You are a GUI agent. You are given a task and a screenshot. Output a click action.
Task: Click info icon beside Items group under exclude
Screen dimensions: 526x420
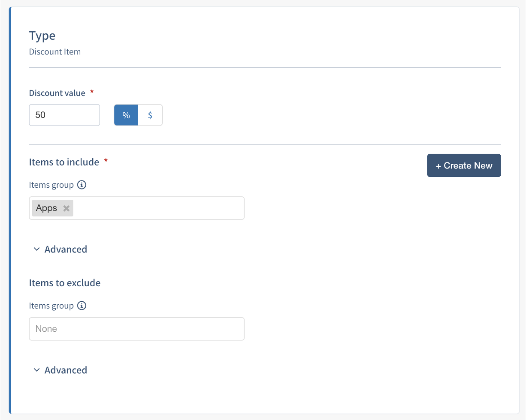(82, 306)
